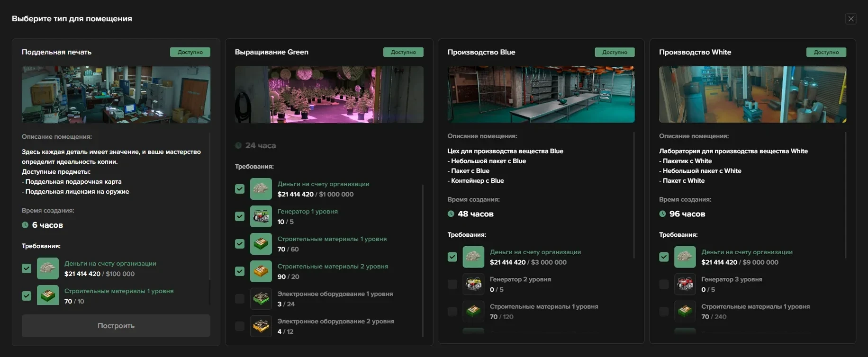Image resolution: width=868 pixels, height=357 pixels.
Task: Click Строительные материалы 1 уровня icon in White card
Action: coord(685,312)
